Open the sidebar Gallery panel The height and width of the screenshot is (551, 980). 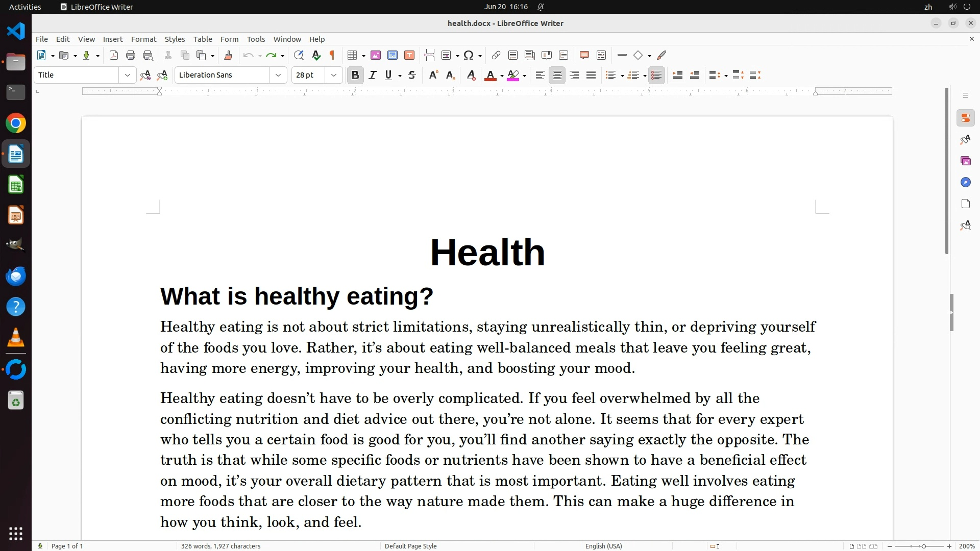[x=965, y=161]
